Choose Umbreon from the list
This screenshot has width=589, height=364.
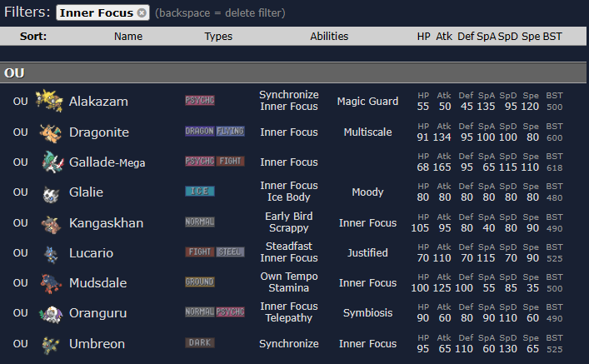click(x=97, y=344)
